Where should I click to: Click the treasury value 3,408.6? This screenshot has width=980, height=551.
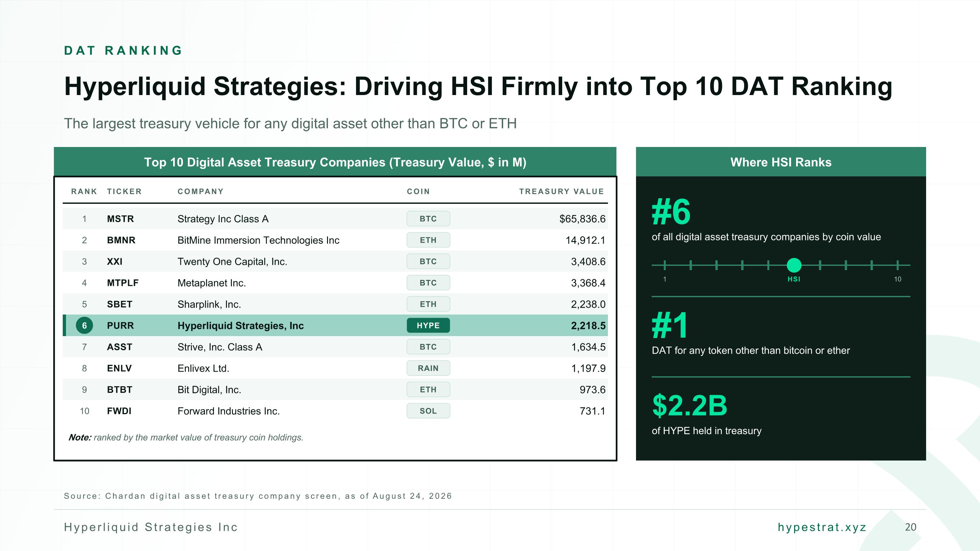pyautogui.click(x=588, y=261)
